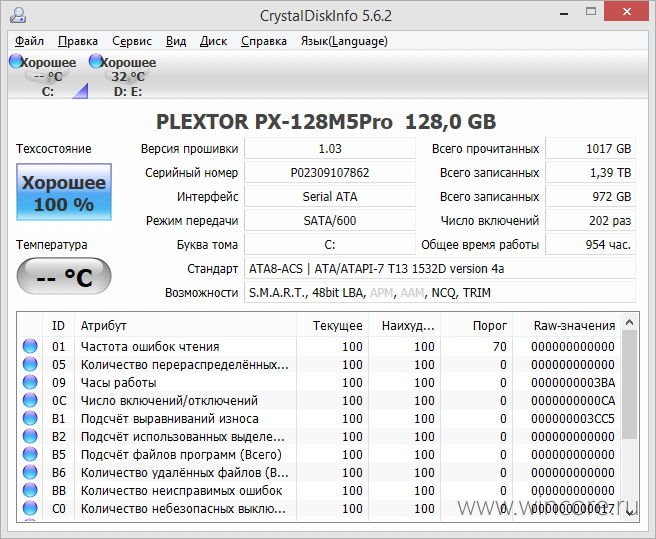This screenshot has width=656, height=539.
Task: Click raw value 0000000003BA
Action: [573, 382]
